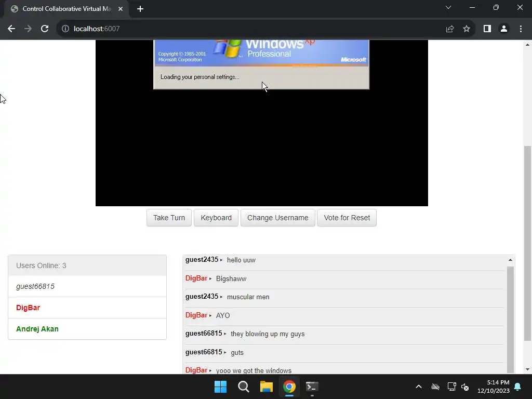Viewport: 532px width, 399px height.
Task: Go back using browser back arrow
Action: click(11, 29)
